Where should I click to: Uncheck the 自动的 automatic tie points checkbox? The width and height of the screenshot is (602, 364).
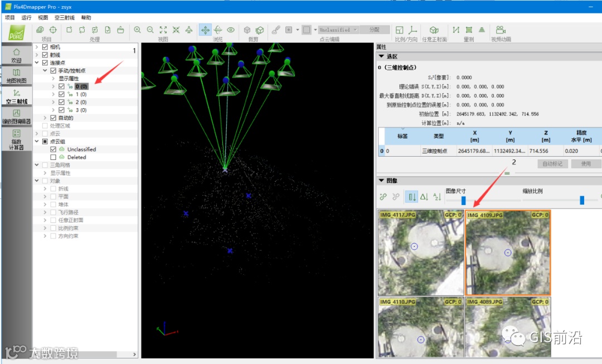click(x=54, y=118)
